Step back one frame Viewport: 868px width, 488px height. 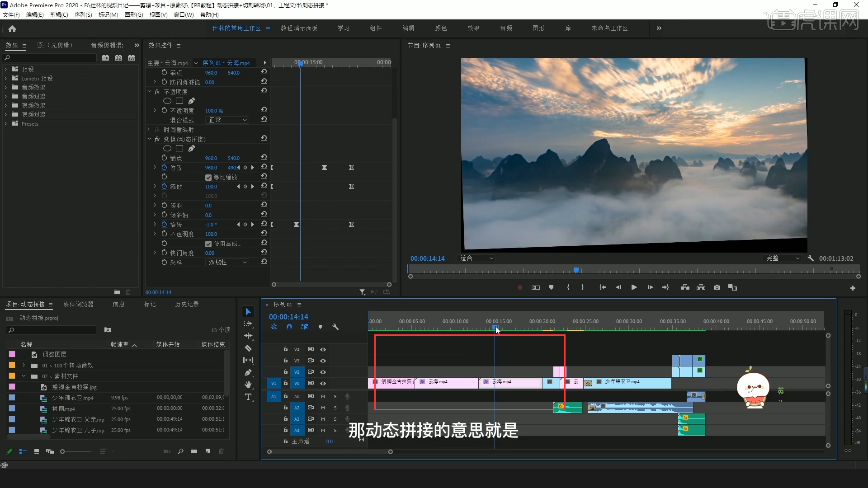point(618,287)
